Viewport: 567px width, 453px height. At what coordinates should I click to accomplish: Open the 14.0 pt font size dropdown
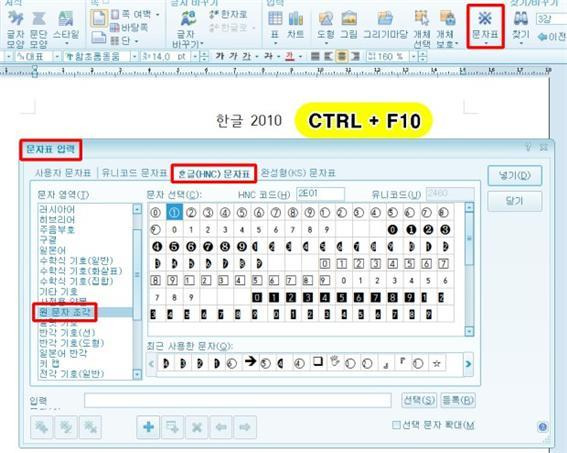point(195,57)
